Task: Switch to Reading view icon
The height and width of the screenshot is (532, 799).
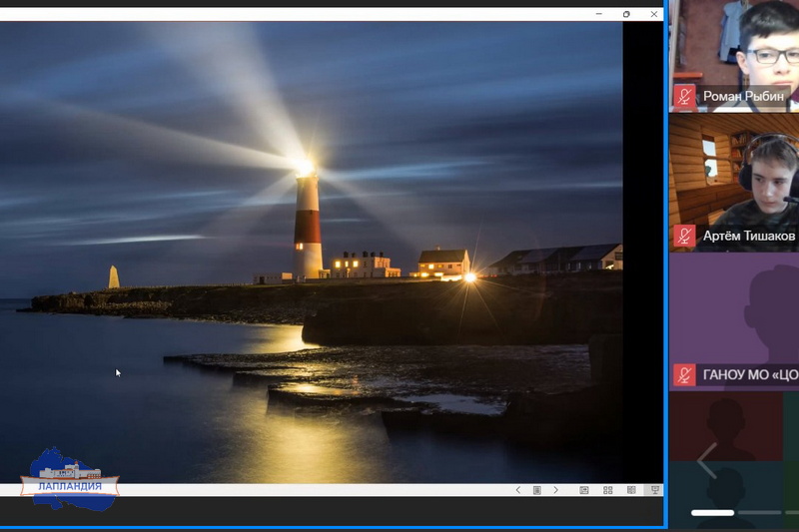Action: (x=631, y=490)
